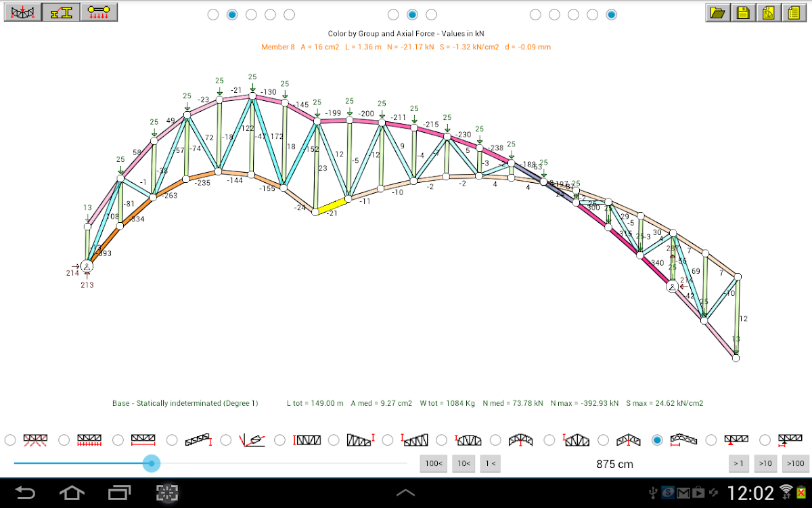812x508 pixels.
Task: Select the last radio button in top-middle group
Action: 431,14
